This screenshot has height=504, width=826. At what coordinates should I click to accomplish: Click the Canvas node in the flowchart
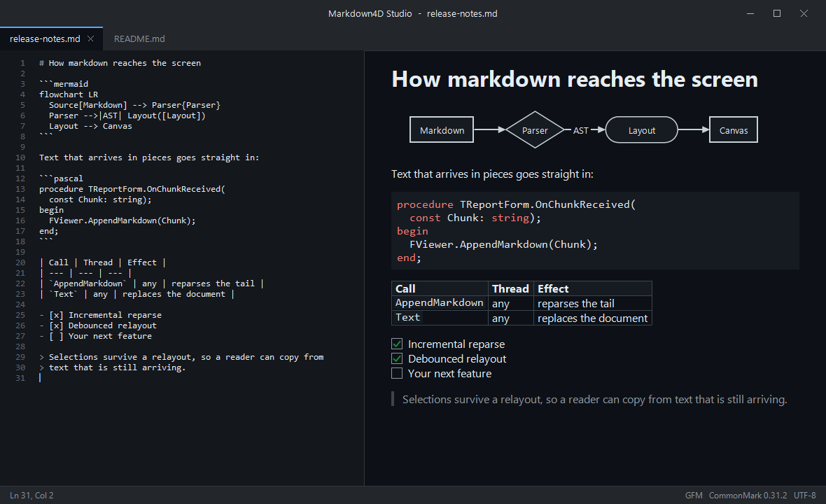pyautogui.click(x=734, y=130)
